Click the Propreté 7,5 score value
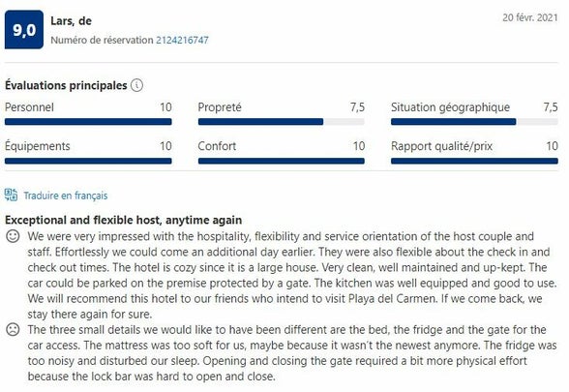The image size is (569, 392). click(x=357, y=107)
